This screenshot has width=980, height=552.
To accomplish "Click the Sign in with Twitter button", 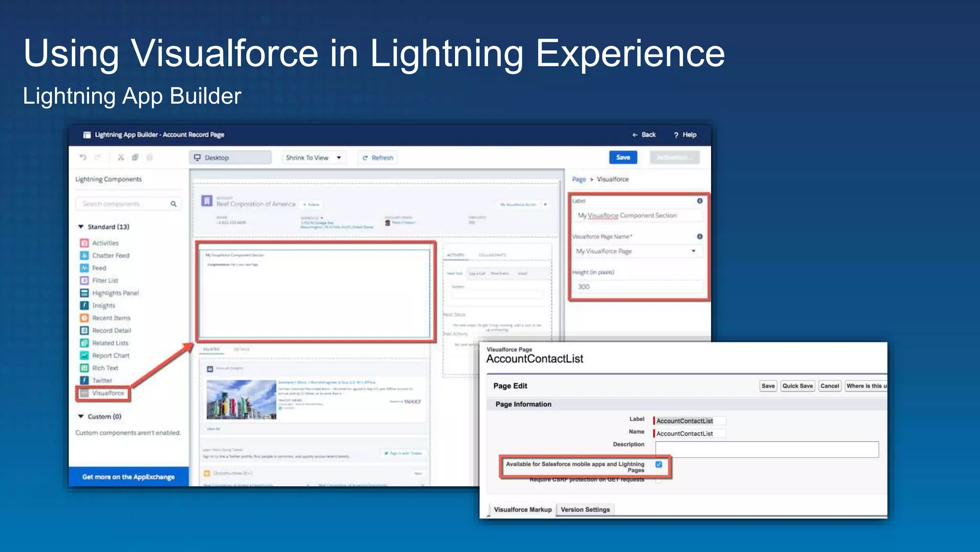I will (403, 453).
